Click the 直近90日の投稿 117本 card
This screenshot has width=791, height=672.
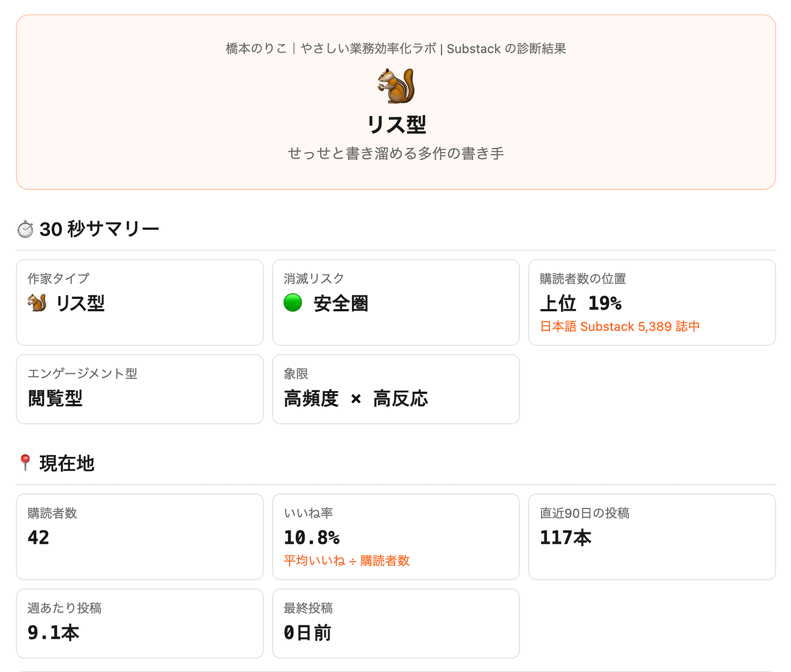[x=652, y=537]
